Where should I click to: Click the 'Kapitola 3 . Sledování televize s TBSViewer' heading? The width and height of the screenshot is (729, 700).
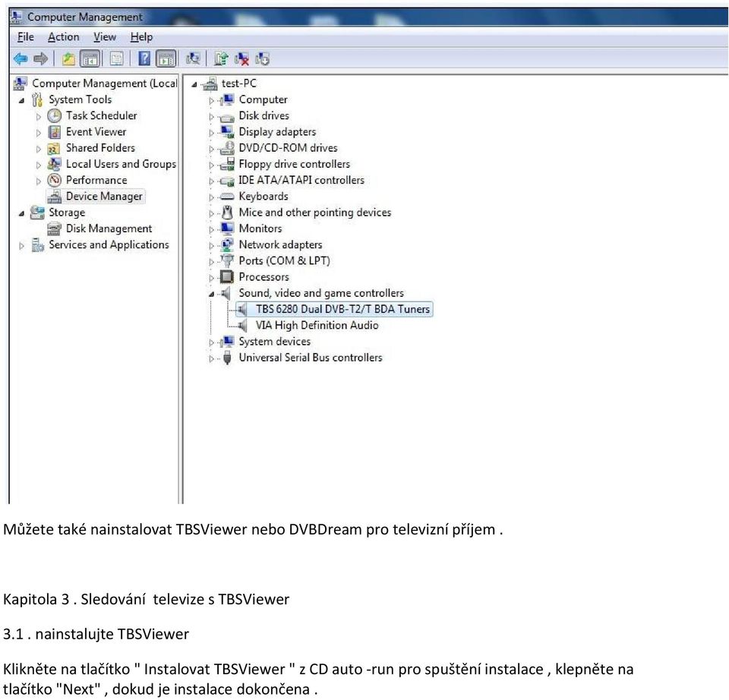coord(146,599)
